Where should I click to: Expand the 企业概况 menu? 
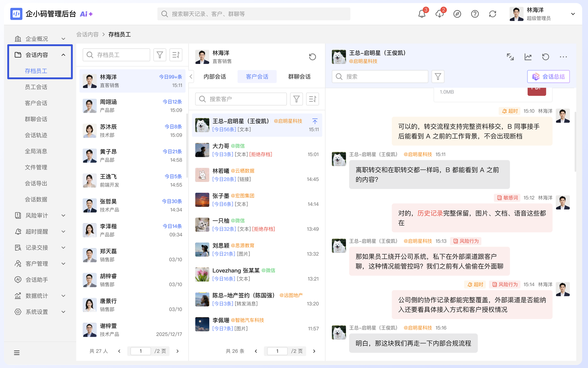tap(63, 39)
